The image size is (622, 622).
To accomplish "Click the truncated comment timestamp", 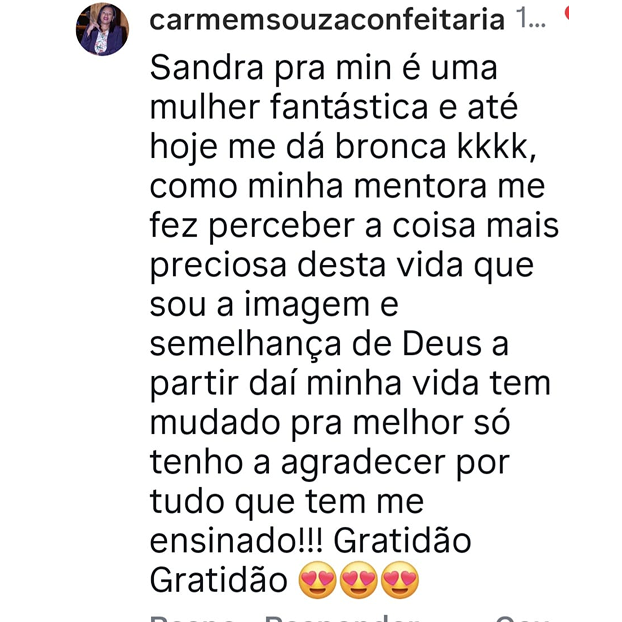I will pyautogui.click(x=533, y=19).
